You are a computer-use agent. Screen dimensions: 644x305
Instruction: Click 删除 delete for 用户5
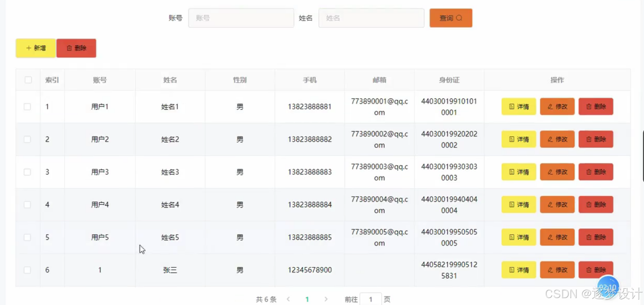coord(596,237)
